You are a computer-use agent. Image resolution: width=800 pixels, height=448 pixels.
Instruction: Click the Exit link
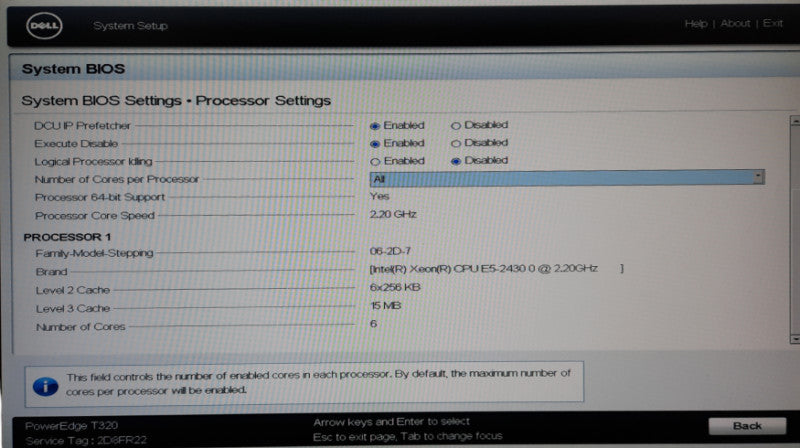point(772,23)
